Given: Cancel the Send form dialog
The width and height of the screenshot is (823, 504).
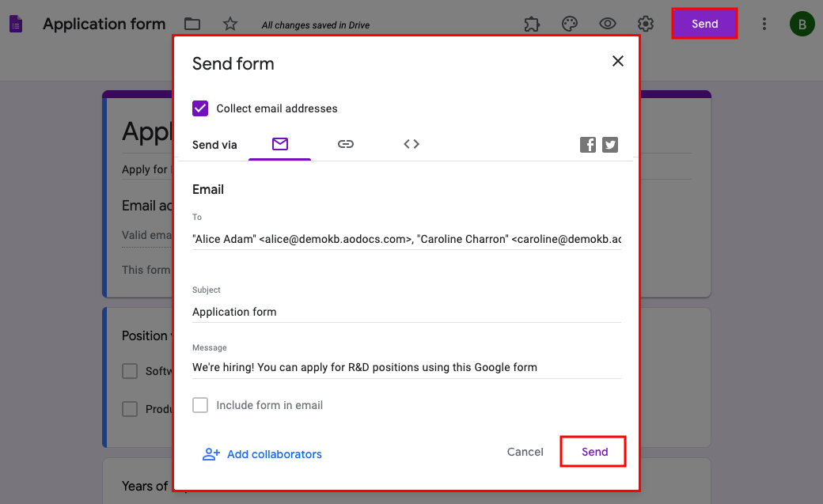Looking at the screenshot, I should [525, 452].
